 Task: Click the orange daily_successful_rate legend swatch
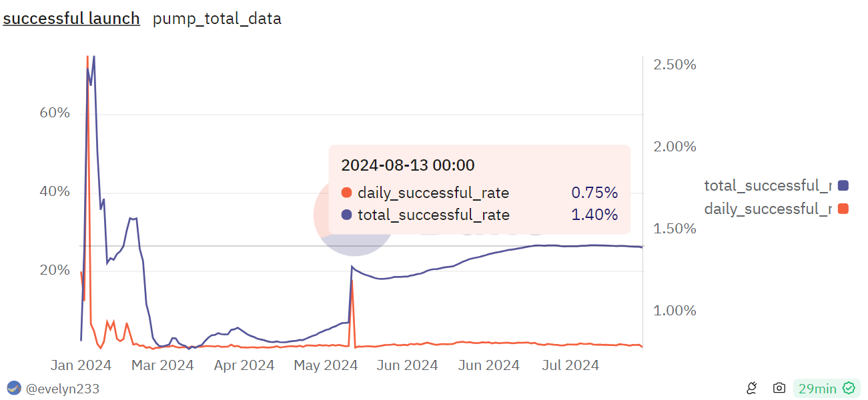[843, 209]
